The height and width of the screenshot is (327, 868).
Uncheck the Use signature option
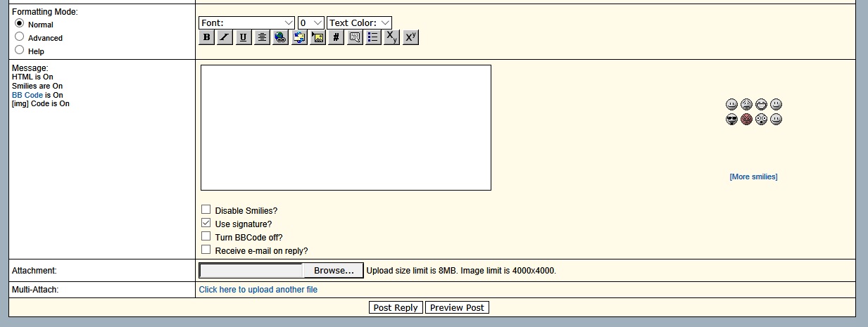(x=206, y=223)
